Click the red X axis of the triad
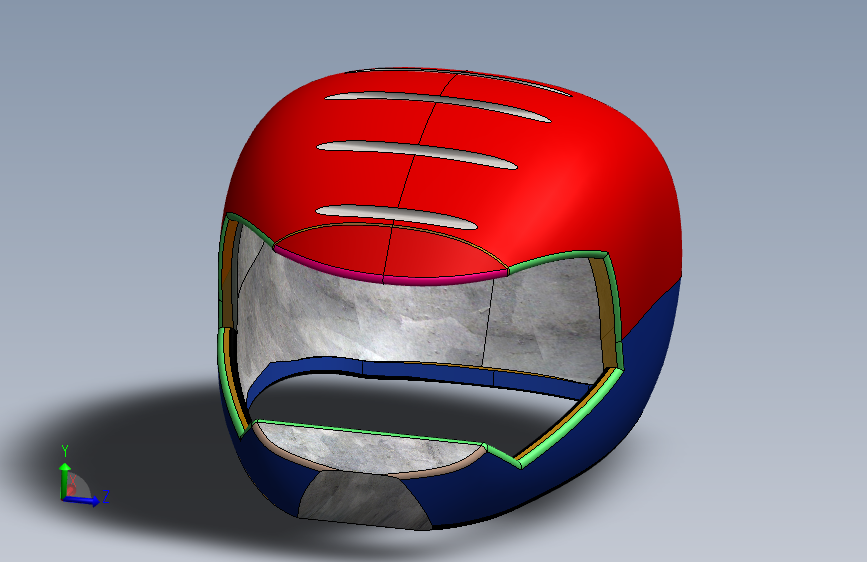This screenshot has height=562, width=867. (71, 490)
